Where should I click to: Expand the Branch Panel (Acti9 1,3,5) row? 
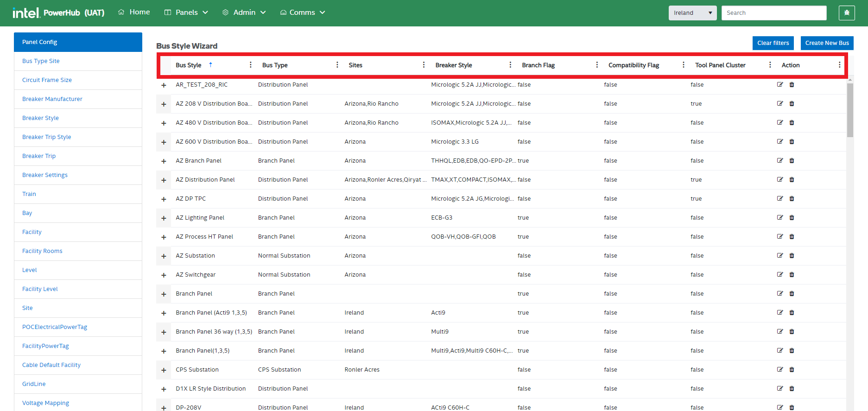coord(164,313)
